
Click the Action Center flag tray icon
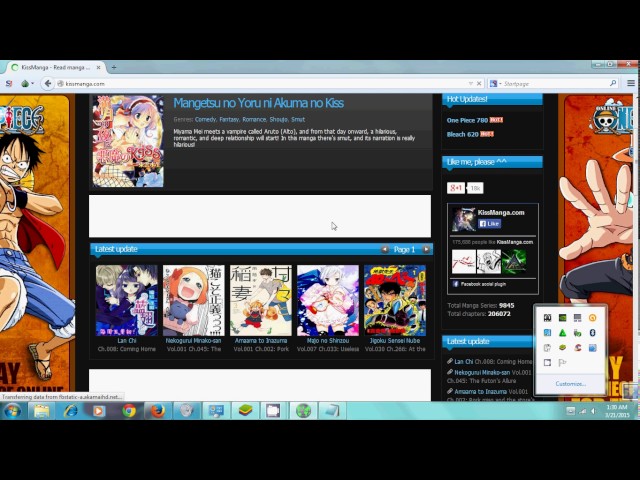pyautogui.click(x=562, y=362)
